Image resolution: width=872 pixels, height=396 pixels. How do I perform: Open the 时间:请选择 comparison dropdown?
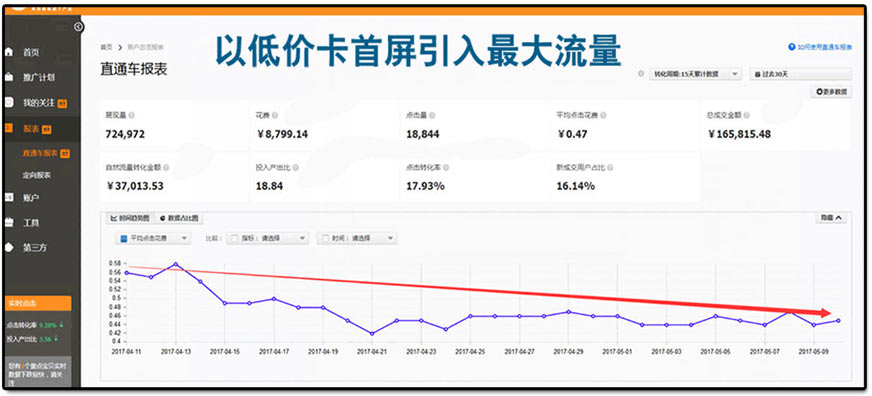pos(357,238)
